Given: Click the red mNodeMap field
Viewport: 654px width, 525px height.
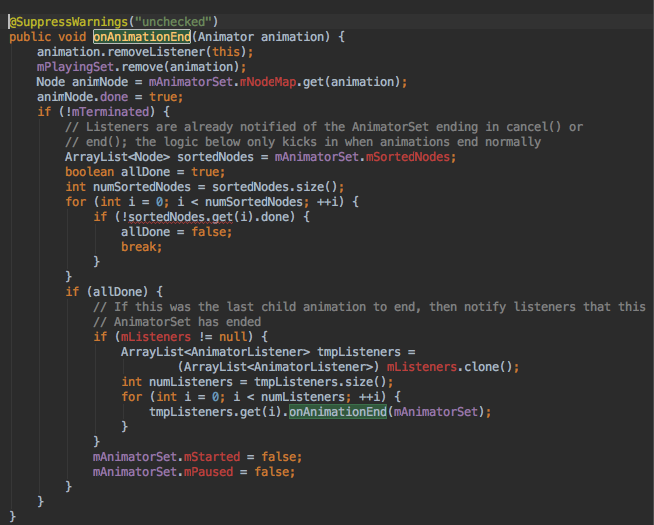Looking at the screenshot, I should tap(268, 82).
